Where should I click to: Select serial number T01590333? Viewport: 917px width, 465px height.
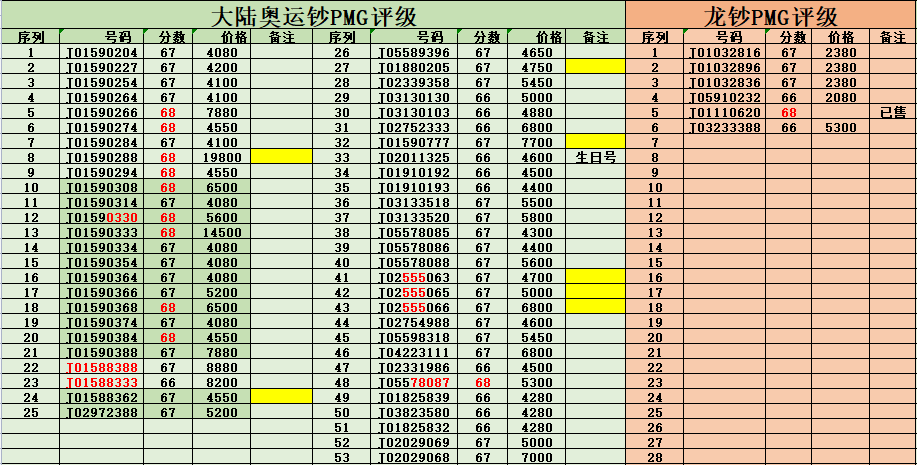[102, 232]
